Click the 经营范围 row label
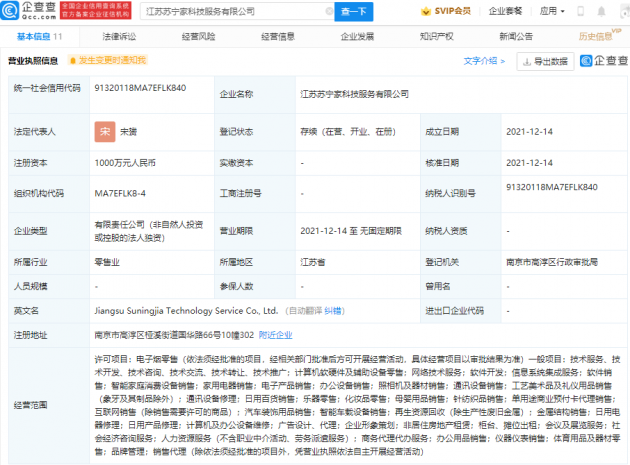Screen dimensions: 630x465 click(31, 405)
